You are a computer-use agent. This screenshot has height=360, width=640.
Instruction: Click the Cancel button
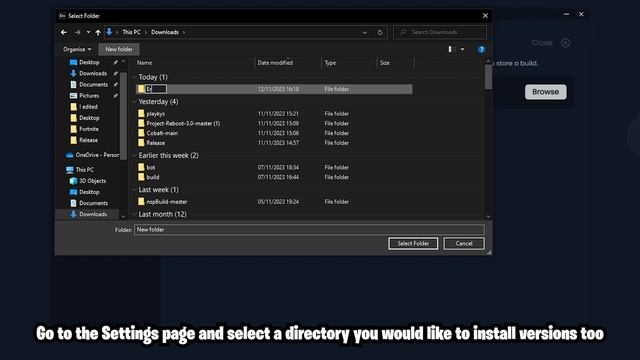pos(464,244)
